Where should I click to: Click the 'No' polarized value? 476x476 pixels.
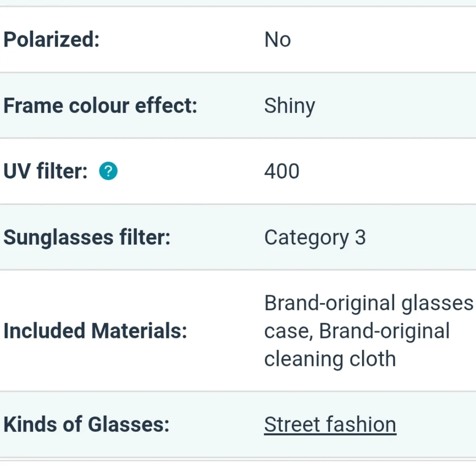(x=278, y=40)
